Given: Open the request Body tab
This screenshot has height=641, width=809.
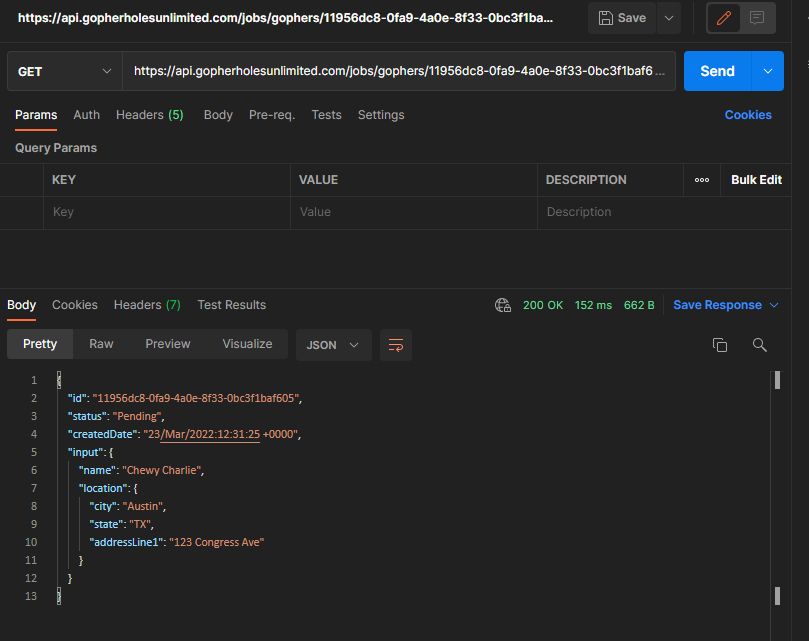Looking at the screenshot, I should (218, 115).
